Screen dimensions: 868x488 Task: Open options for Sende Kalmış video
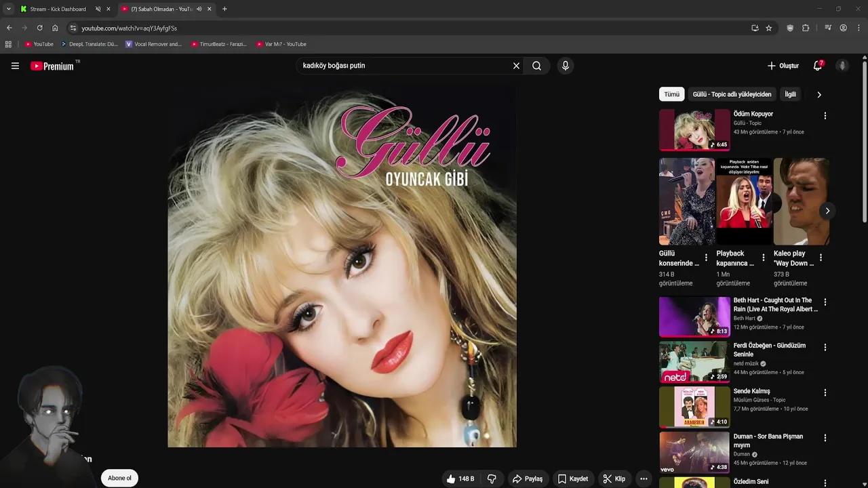tap(825, 393)
